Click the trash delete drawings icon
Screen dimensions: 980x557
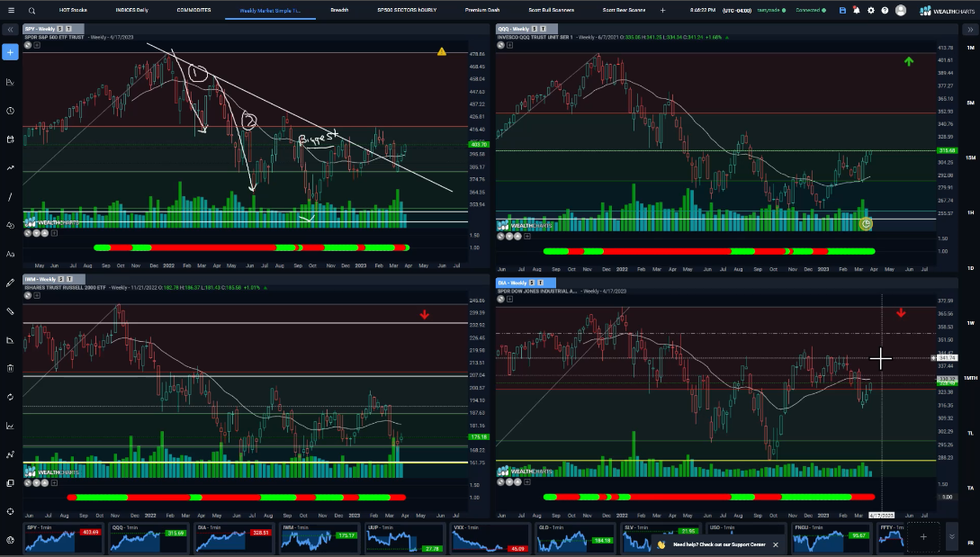10,368
